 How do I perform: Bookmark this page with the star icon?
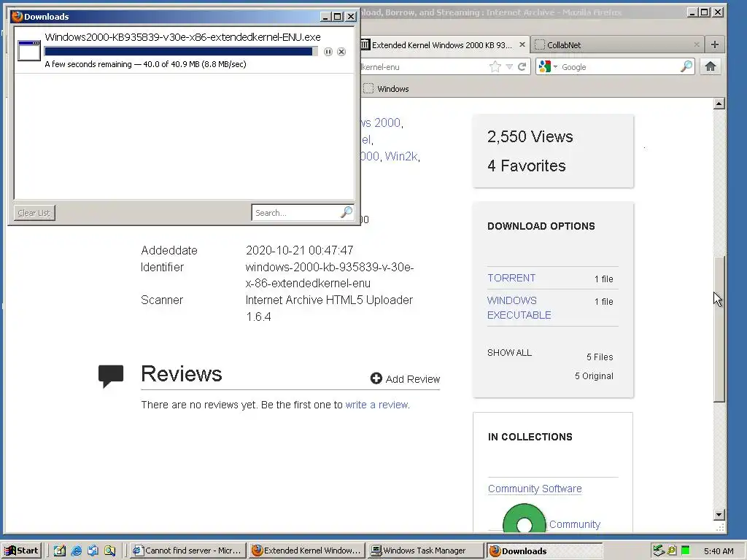495,66
